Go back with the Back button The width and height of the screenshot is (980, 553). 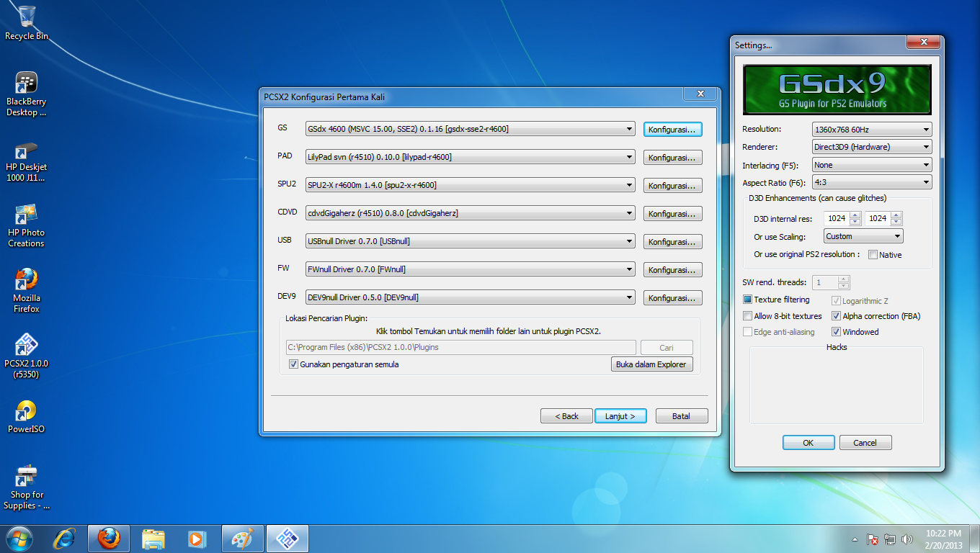(x=566, y=416)
